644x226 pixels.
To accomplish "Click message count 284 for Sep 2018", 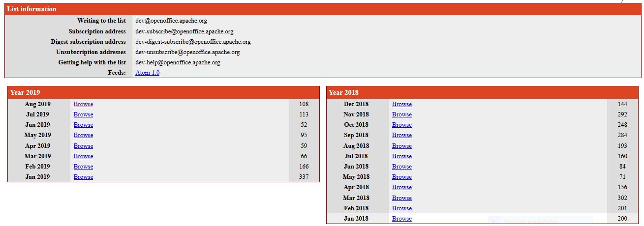I will (x=622, y=135).
